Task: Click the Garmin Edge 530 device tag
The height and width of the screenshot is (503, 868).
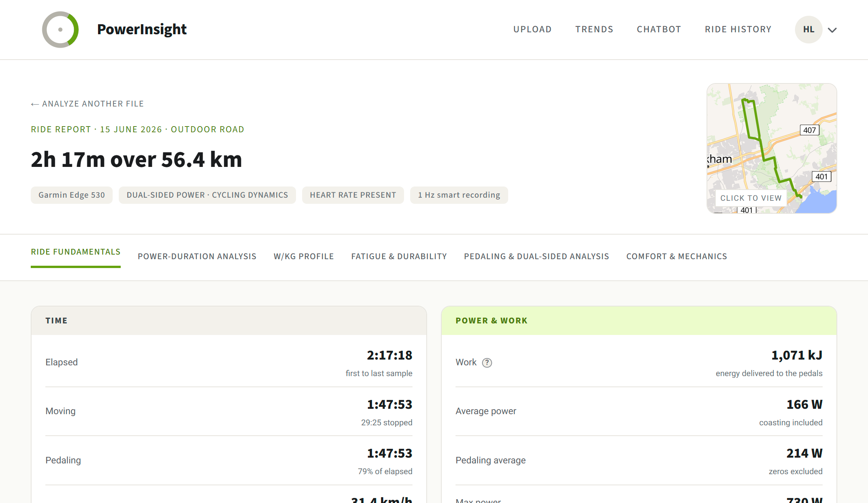Action: click(72, 195)
